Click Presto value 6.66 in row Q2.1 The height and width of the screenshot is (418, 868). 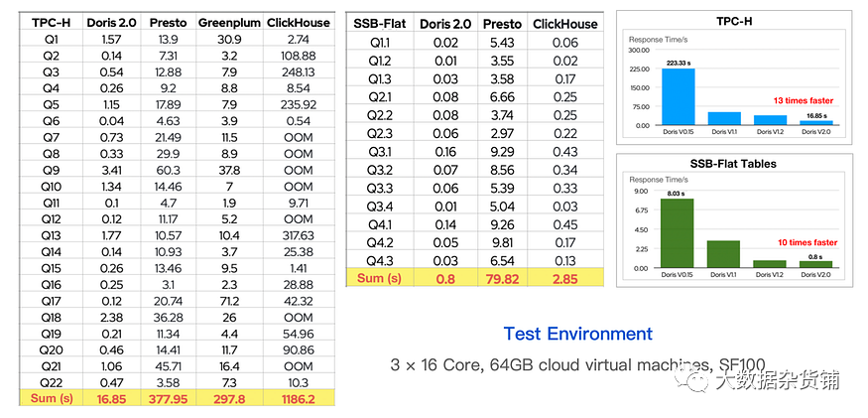click(503, 97)
